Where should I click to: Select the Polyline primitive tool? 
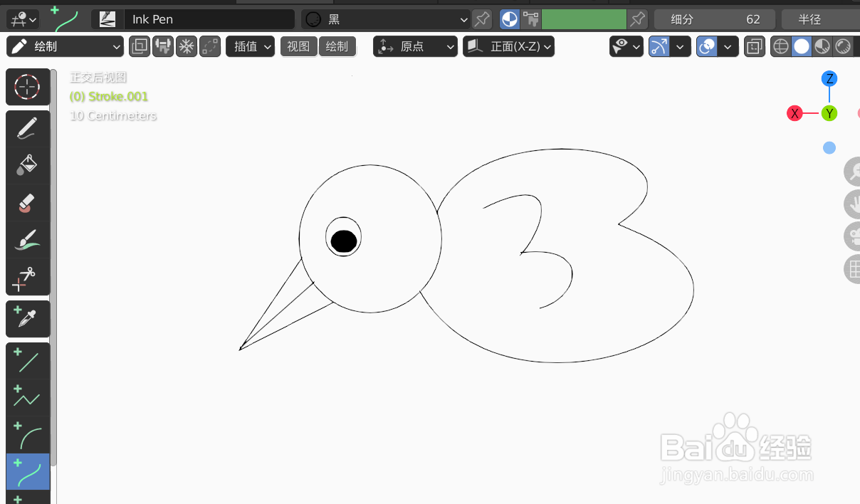point(28,398)
